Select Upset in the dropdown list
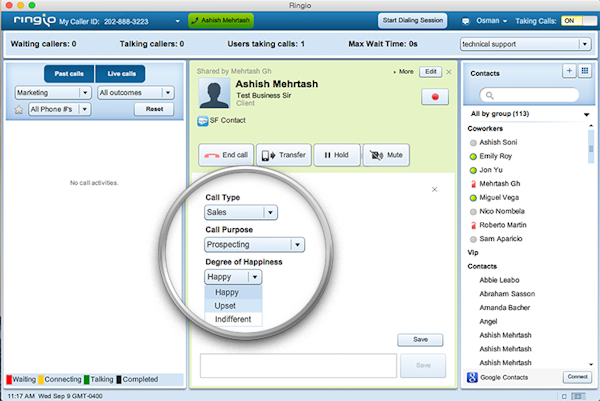This screenshot has width=600, height=401. tap(233, 306)
